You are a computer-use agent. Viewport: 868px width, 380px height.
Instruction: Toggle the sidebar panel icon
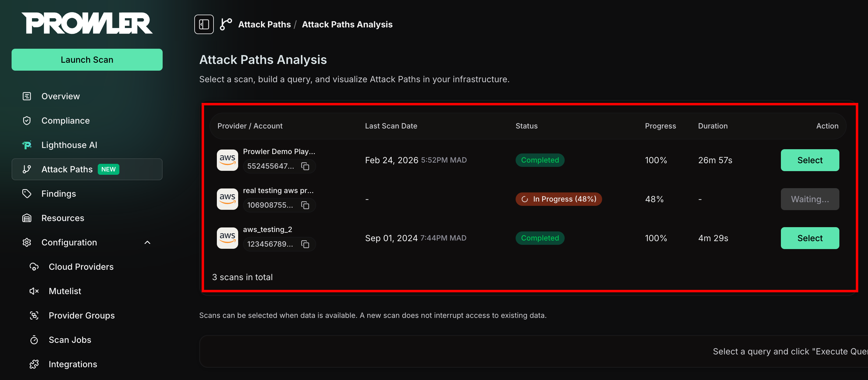coord(204,24)
